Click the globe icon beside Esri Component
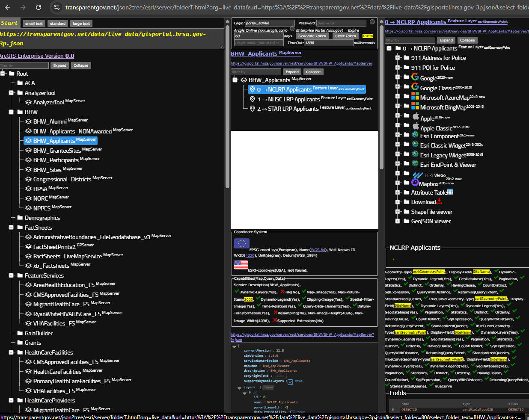 pyautogui.click(x=415, y=135)
